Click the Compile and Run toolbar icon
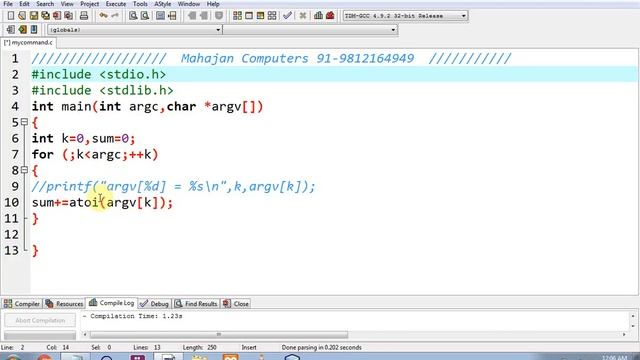The height and width of the screenshot is (360, 640). pos(260,16)
